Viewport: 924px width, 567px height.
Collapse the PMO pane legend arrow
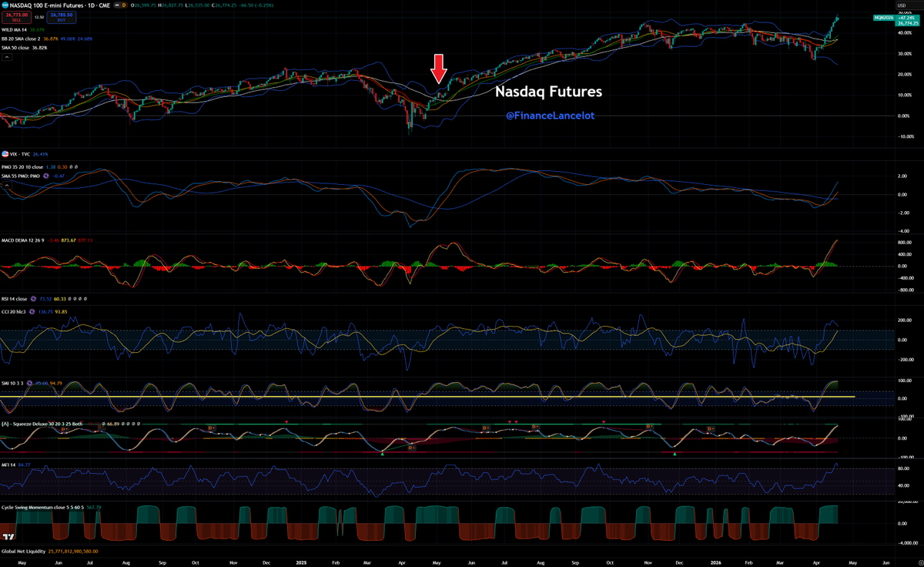7,186
